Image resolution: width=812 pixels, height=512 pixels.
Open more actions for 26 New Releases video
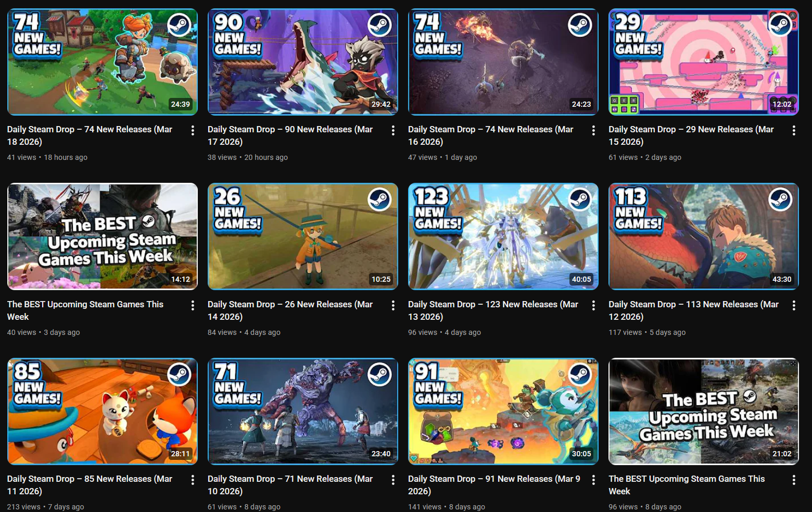click(x=393, y=306)
